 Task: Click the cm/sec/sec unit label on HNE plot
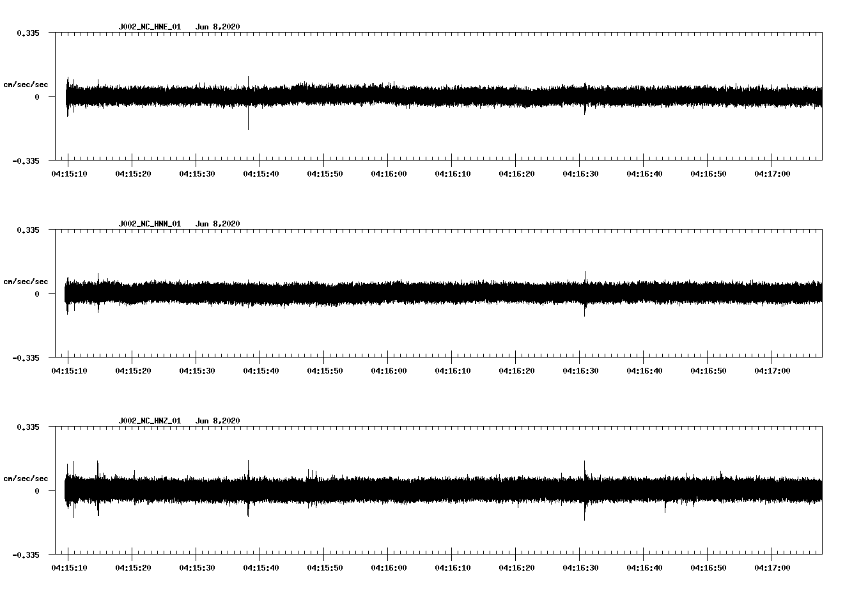pyautogui.click(x=26, y=84)
